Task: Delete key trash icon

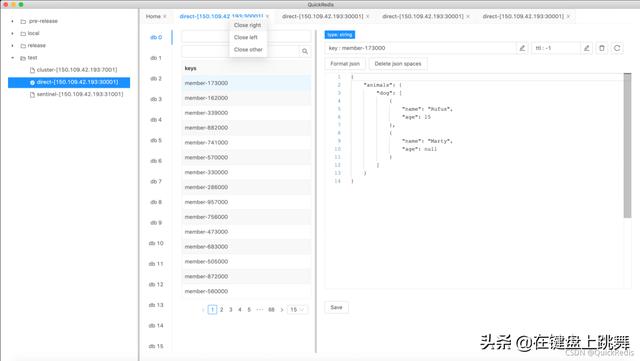Action: coord(602,48)
